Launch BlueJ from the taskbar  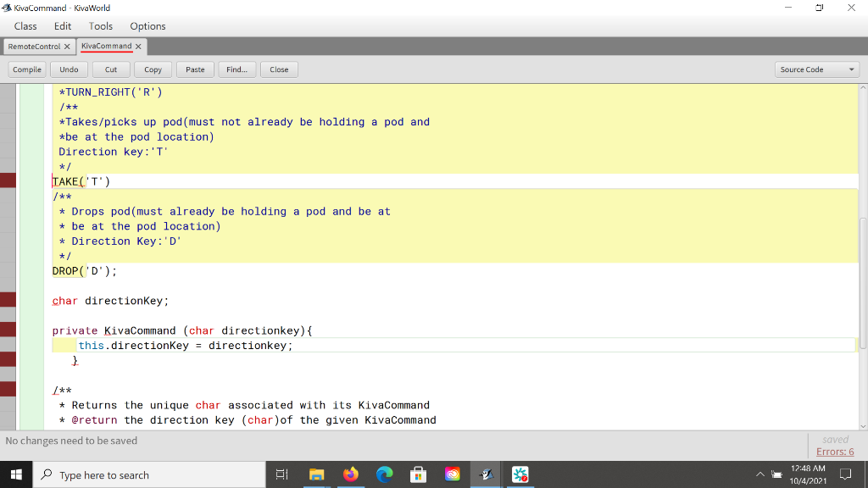pyautogui.click(x=486, y=474)
